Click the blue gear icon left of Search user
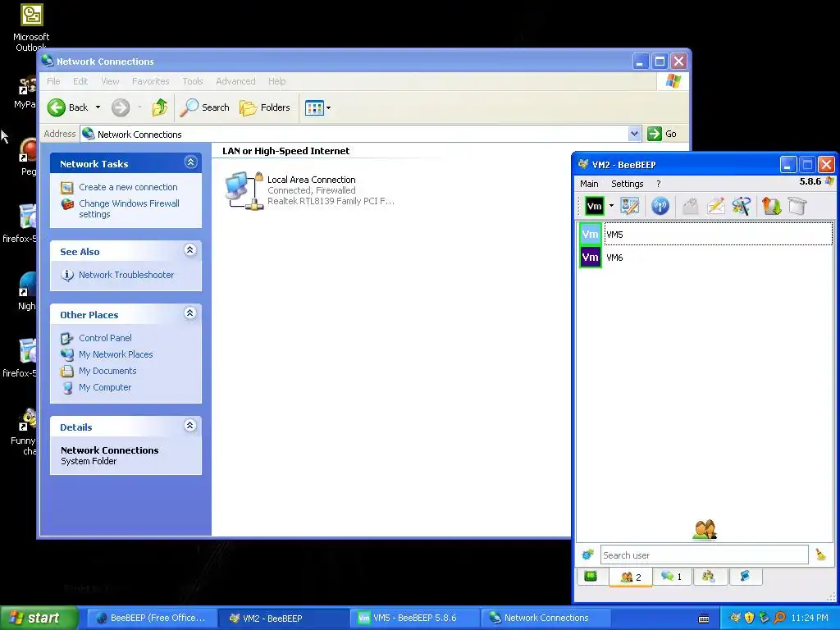The height and width of the screenshot is (630, 840). point(587,555)
